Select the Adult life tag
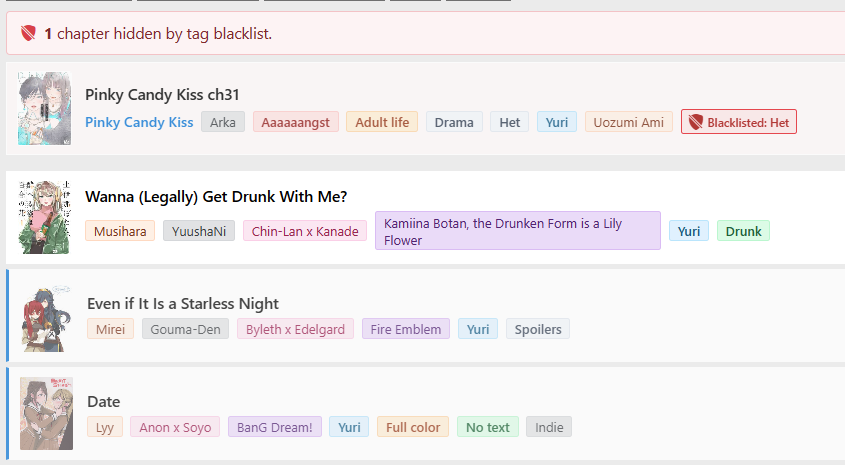The width and height of the screenshot is (845, 465). coord(382,122)
